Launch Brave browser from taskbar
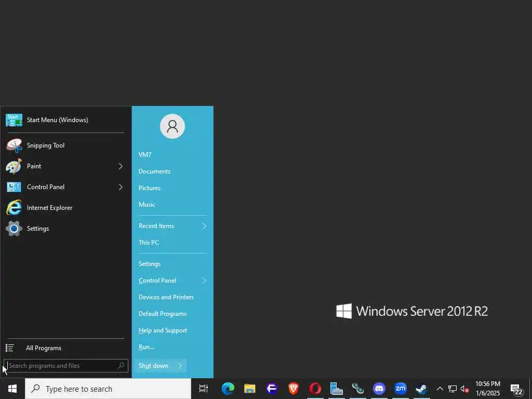Image resolution: width=532 pixels, height=399 pixels. (294, 389)
